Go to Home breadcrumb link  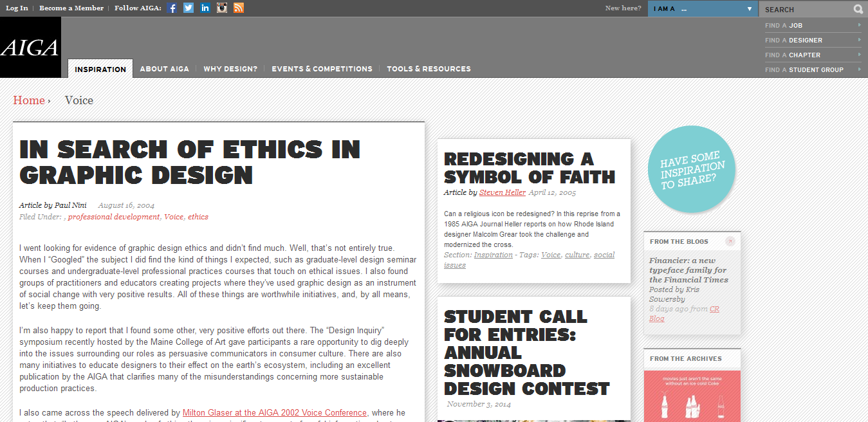tap(29, 100)
